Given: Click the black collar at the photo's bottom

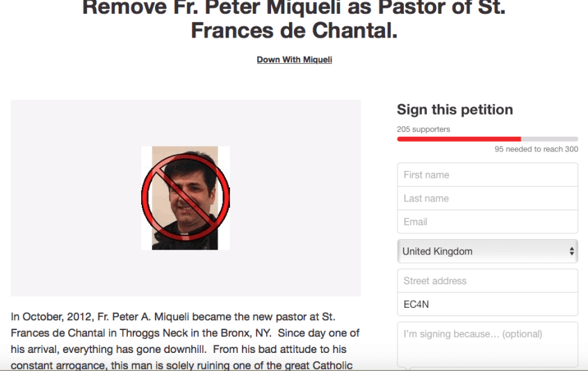Looking at the screenshot, I should [x=185, y=242].
